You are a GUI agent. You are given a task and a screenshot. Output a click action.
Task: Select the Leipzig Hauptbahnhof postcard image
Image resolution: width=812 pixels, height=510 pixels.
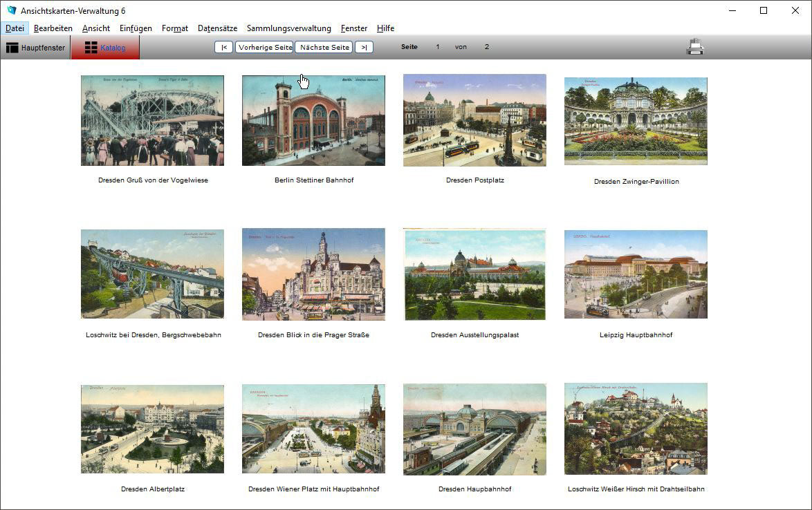pyautogui.click(x=636, y=274)
